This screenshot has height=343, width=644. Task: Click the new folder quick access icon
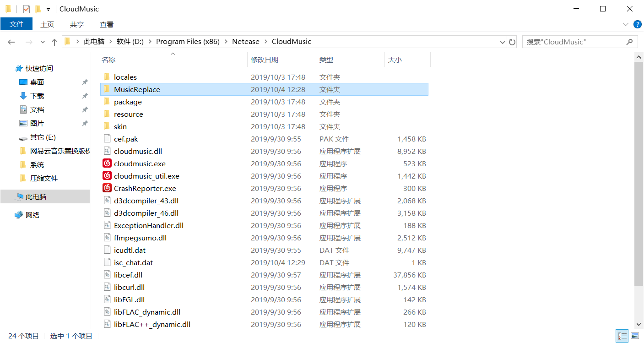(38, 9)
